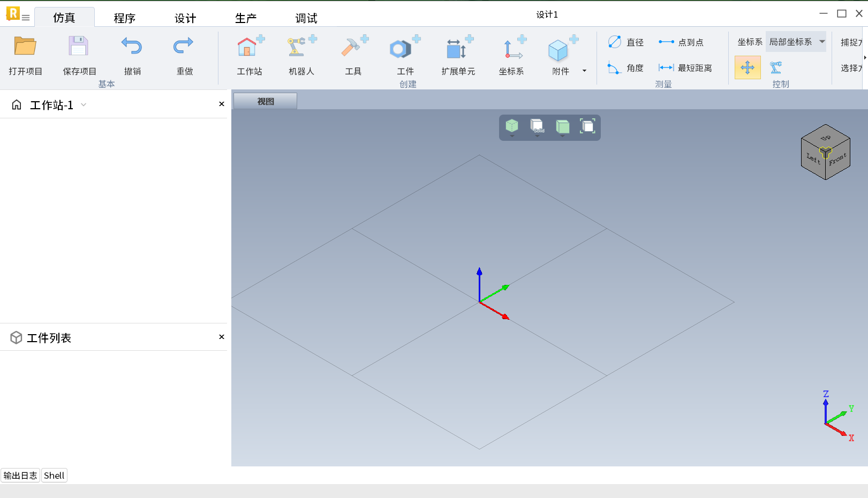Click the Tool (工具) hammer icon

coord(353,48)
